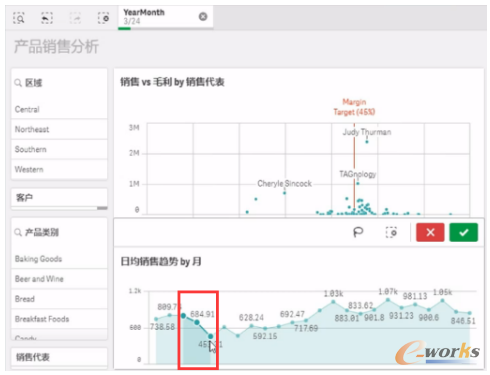
Task: Confirm selection with green checkmark
Action: (463, 232)
